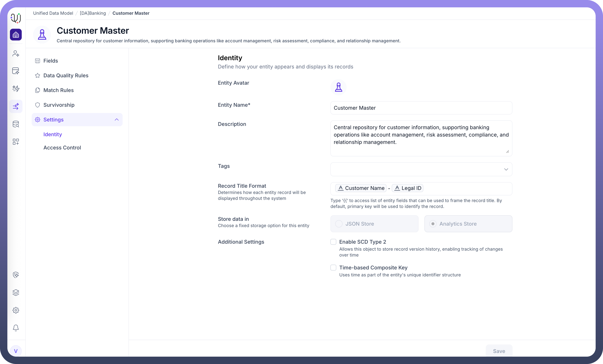Click the notifications bell icon
This screenshot has height=364, width=603.
pos(16,328)
